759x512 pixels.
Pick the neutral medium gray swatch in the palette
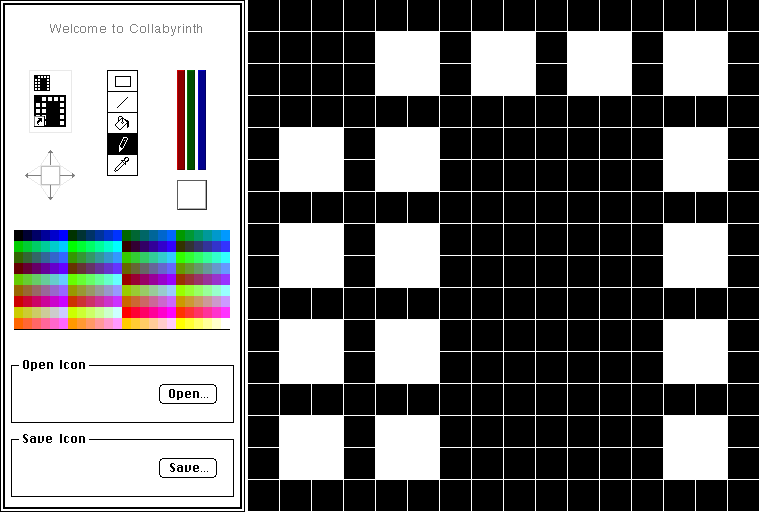click(99, 290)
